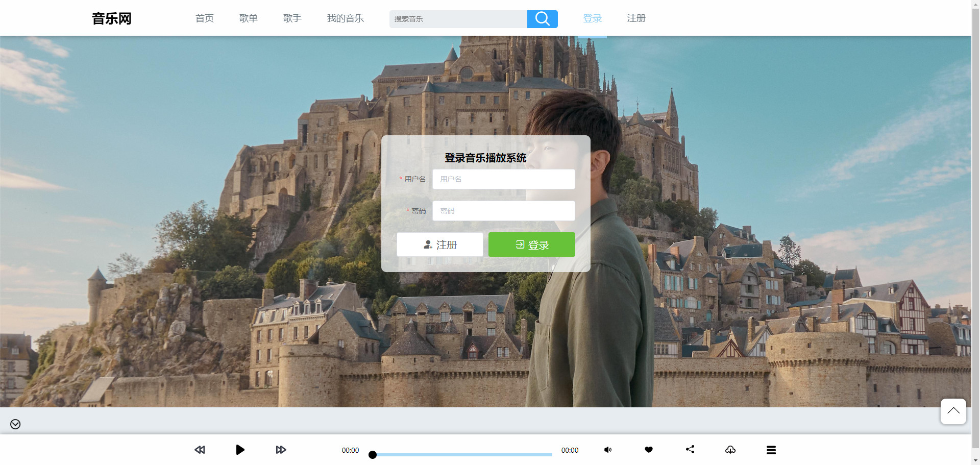980x465 pixels.
Task: Select the 注册 link in the header
Action: pyautogui.click(x=636, y=18)
